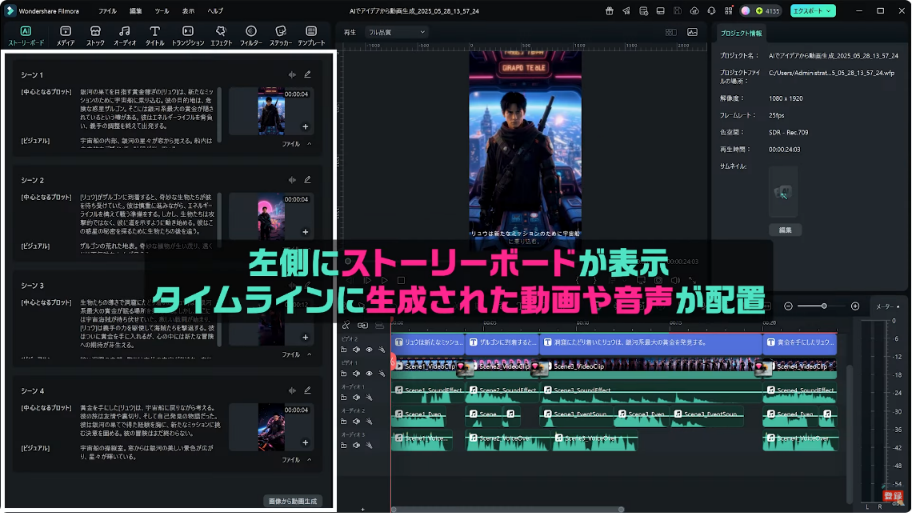The height and width of the screenshot is (513, 912).
Task: Open the 編集 menu
Action: 136,11
